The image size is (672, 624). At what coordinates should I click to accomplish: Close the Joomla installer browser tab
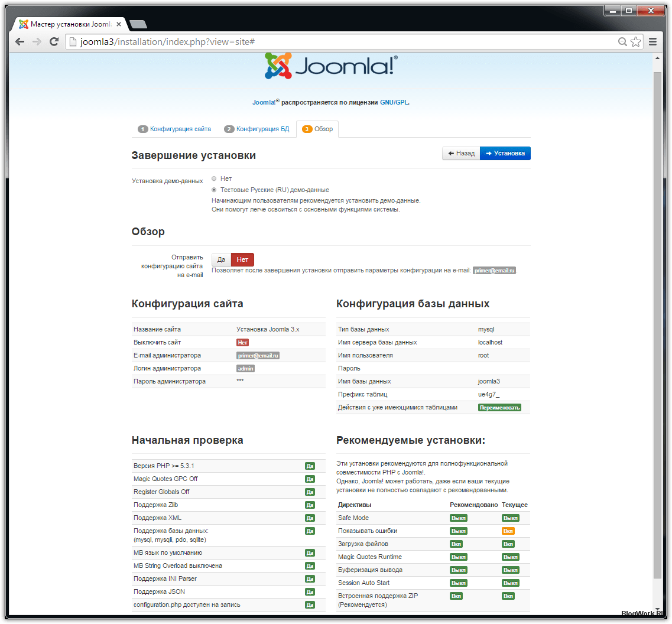(119, 24)
